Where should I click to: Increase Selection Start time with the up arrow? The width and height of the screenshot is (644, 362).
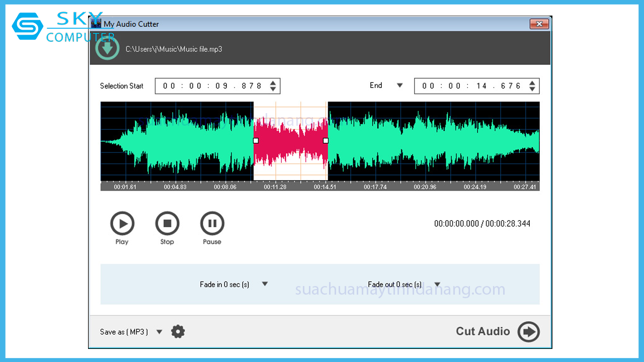click(273, 83)
